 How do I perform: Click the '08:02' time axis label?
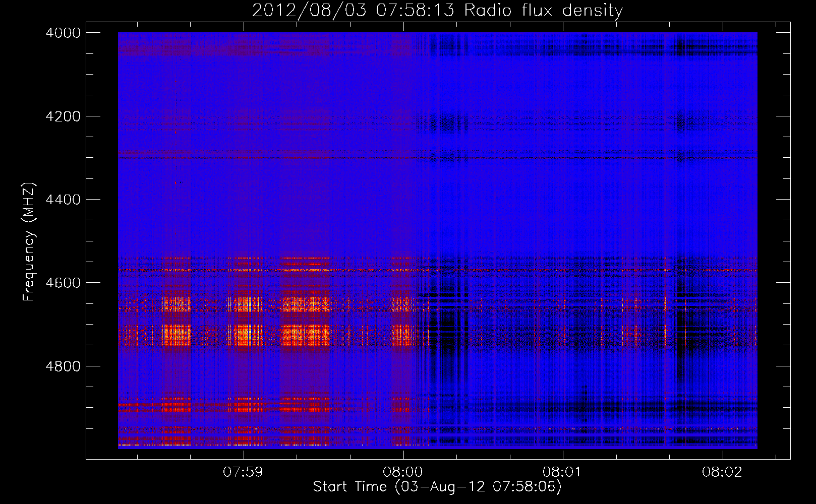[722, 472]
